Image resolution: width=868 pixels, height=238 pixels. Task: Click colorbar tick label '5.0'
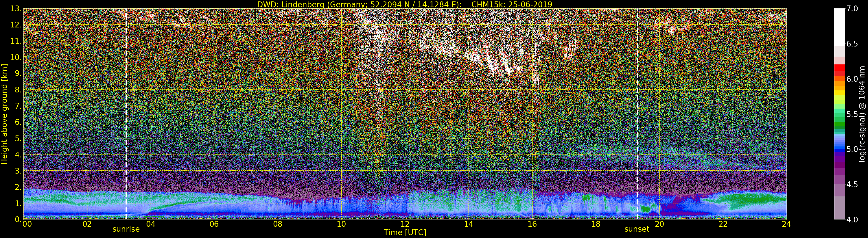point(852,149)
